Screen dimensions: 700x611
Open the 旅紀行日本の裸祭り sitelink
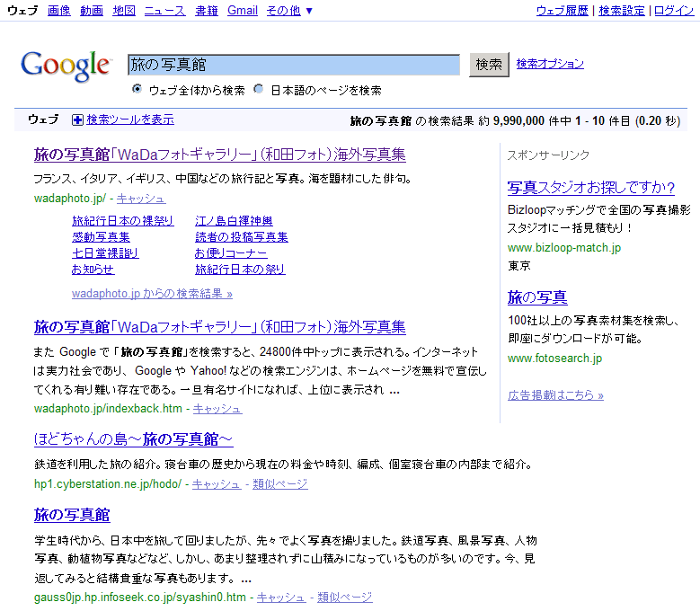(x=123, y=221)
